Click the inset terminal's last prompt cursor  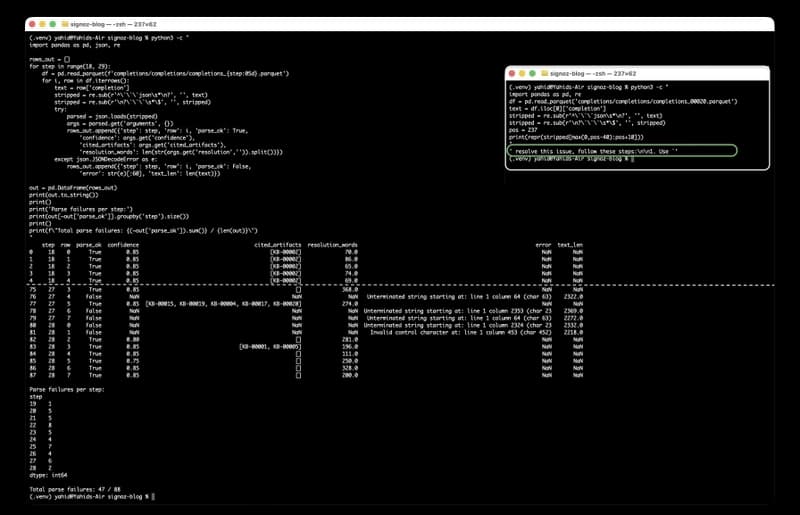click(x=633, y=159)
